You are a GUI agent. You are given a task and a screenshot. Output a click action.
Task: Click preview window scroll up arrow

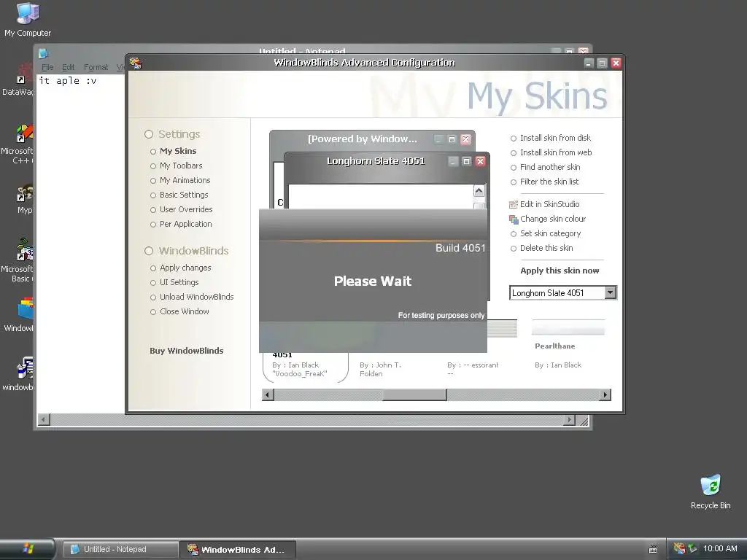pos(479,191)
